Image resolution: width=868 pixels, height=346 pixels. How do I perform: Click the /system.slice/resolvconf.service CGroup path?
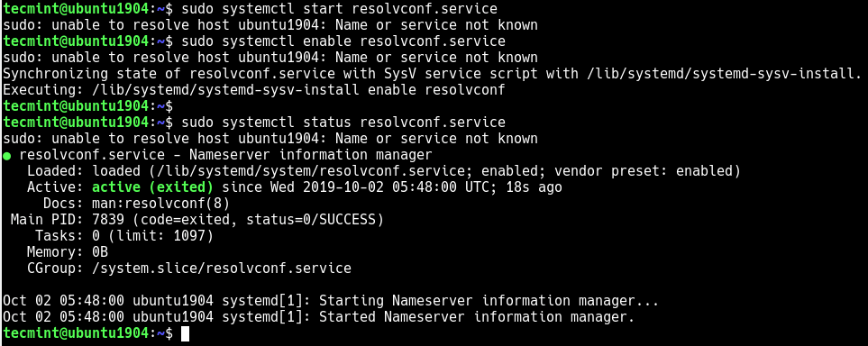[x=222, y=269]
